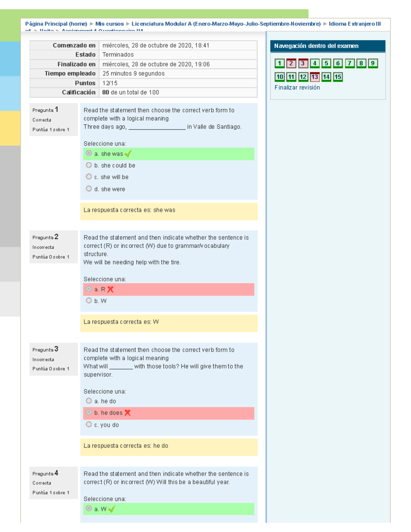Jump to question 10 navigation box

point(279,77)
